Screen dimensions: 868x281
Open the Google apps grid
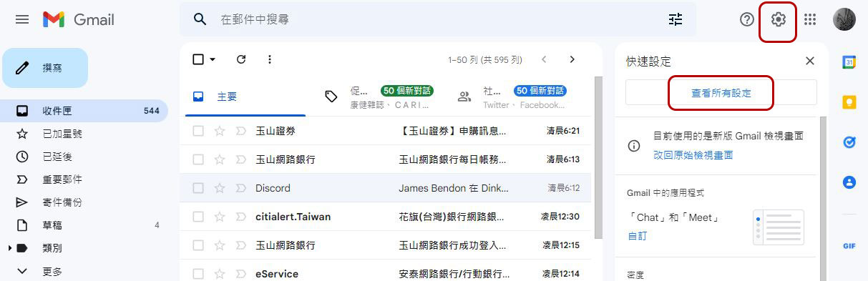[810, 19]
